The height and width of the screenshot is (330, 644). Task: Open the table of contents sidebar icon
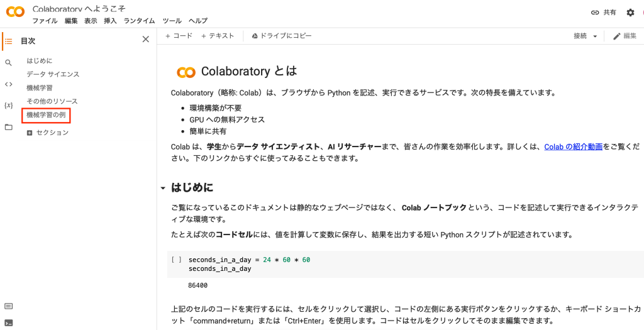point(8,41)
